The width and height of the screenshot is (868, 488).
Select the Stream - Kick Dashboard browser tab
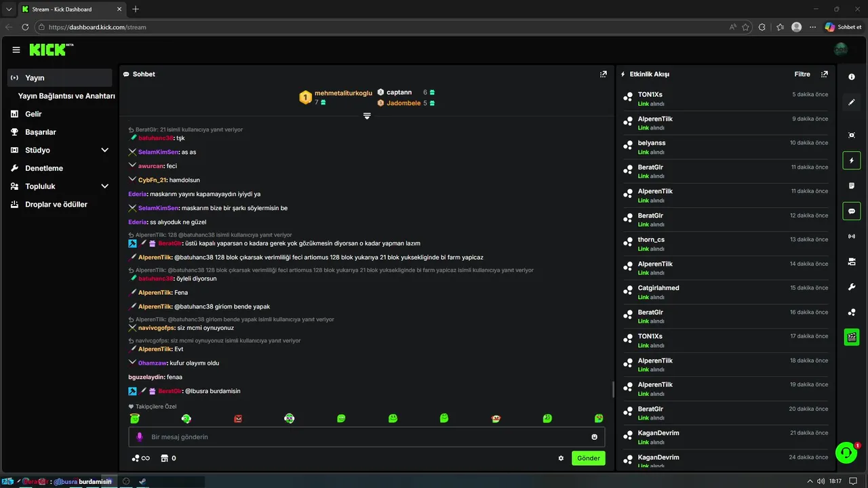click(x=71, y=9)
